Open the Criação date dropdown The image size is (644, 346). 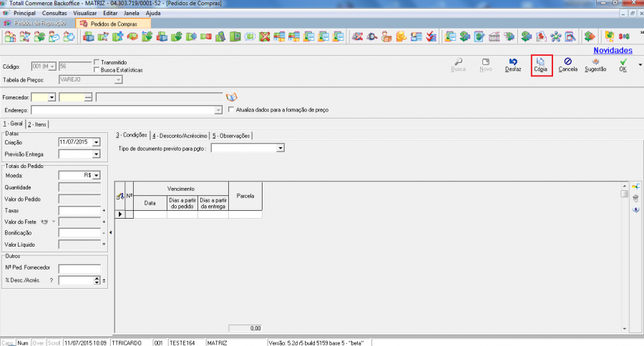[x=96, y=142]
